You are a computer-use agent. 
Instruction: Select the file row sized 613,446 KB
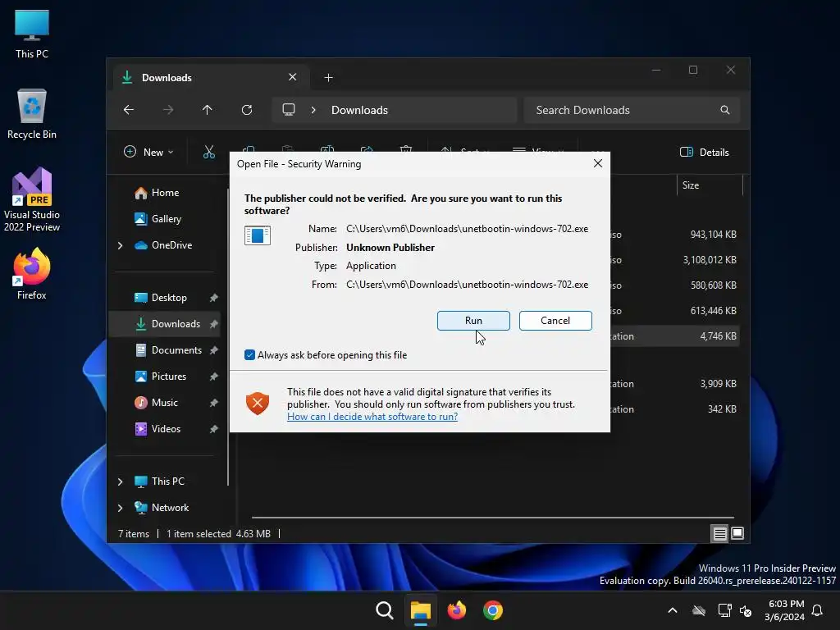[675, 311]
